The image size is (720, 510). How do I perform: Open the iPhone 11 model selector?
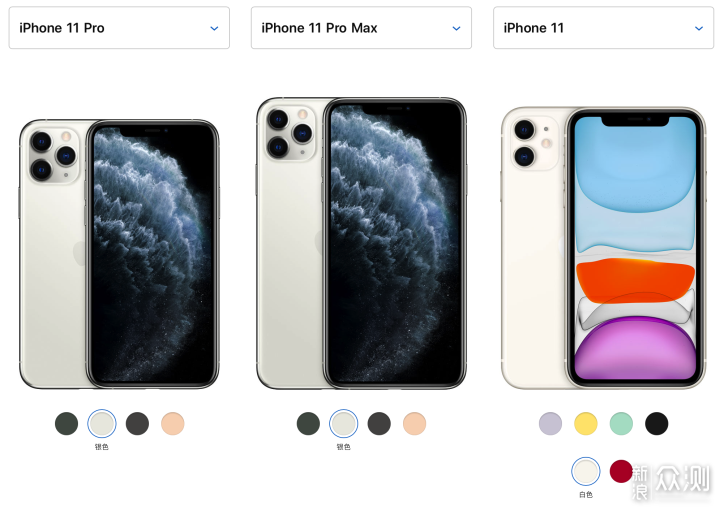coord(603,28)
